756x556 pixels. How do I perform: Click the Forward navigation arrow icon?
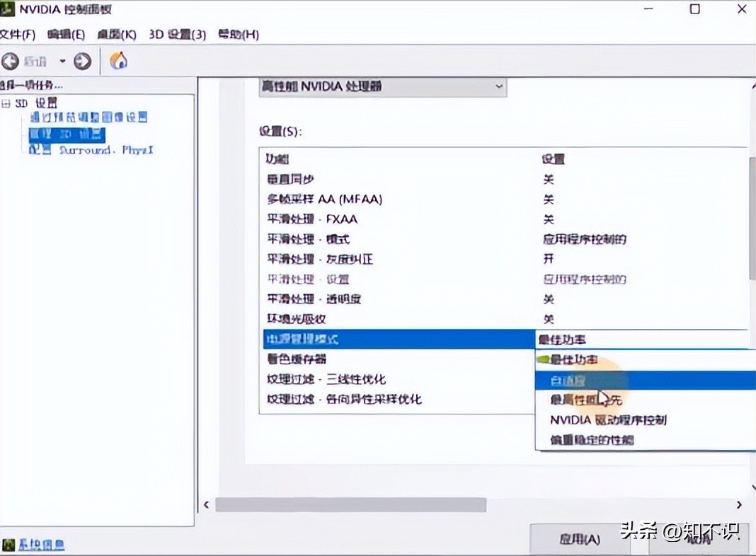(x=83, y=62)
